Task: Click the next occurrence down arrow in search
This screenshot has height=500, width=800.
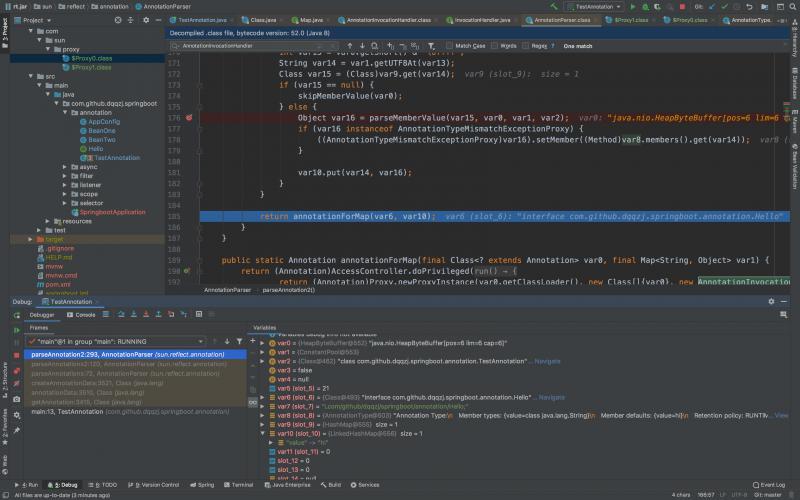Action: (361, 45)
